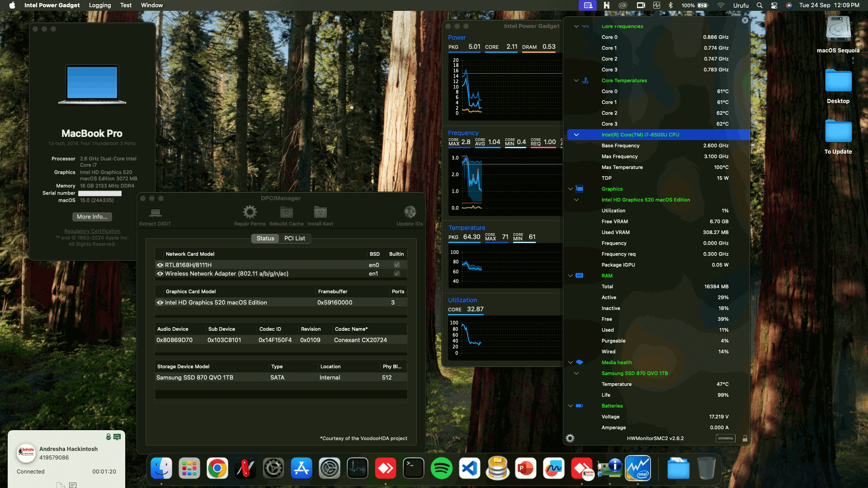Open Trash in the Dock

[706, 469]
